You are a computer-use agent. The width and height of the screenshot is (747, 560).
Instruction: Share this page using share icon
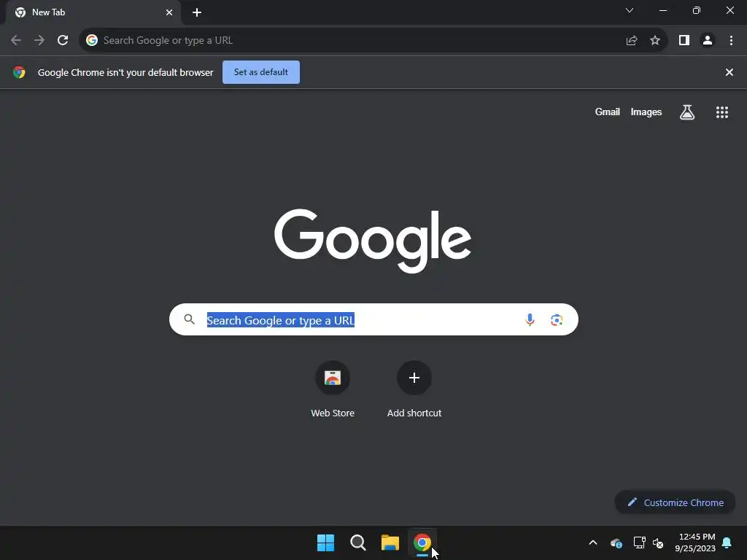pyautogui.click(x=632, y=41)
